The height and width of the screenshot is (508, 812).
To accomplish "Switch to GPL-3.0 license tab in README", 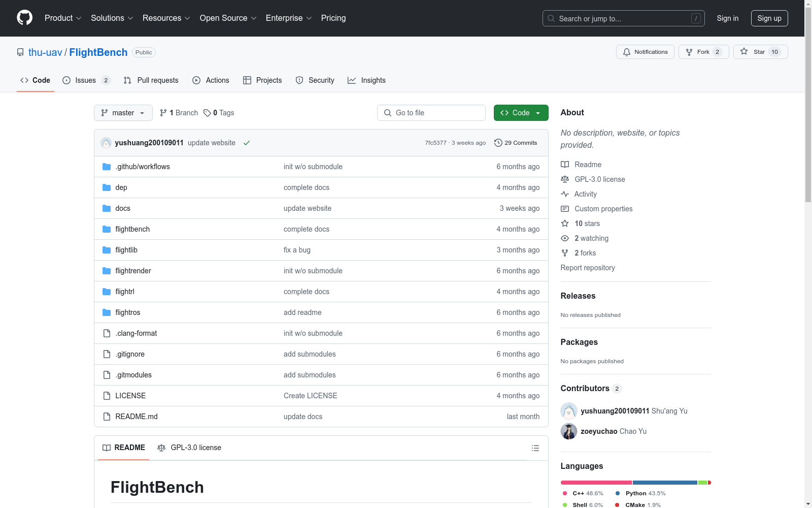I will (189, 448).
